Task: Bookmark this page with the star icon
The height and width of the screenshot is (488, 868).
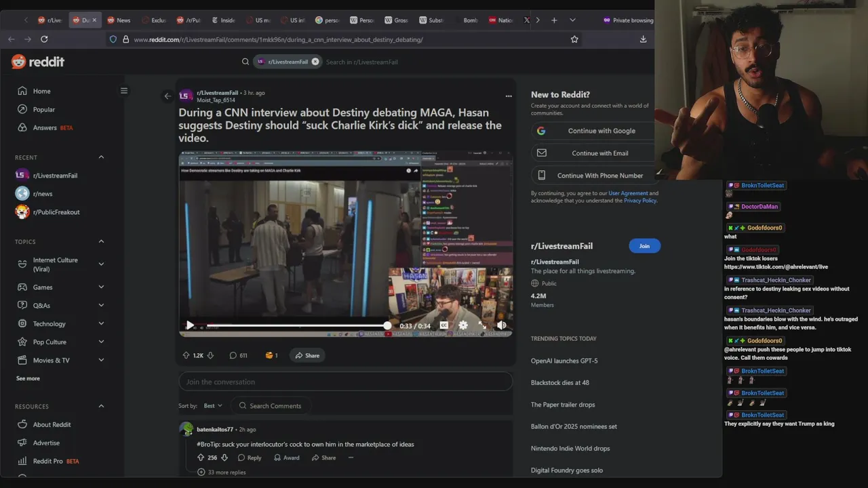Action: tap(574, 39)
